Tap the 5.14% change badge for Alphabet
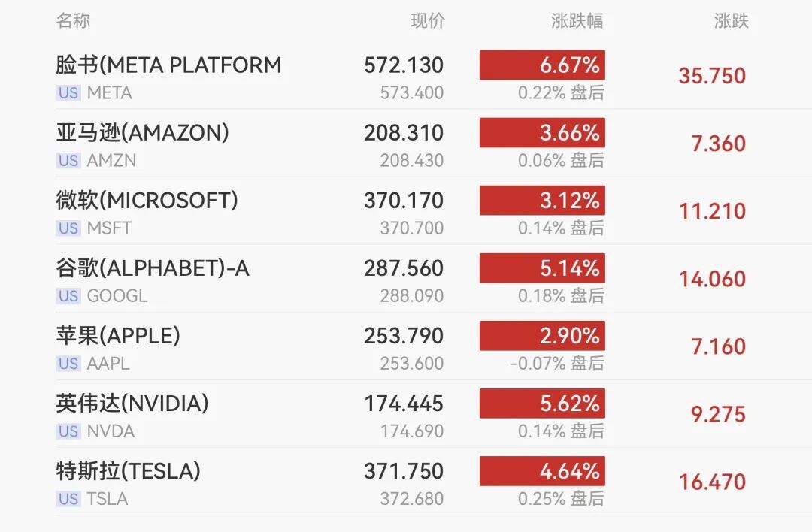This screenshot has height=532, width=812. [542, 268]
